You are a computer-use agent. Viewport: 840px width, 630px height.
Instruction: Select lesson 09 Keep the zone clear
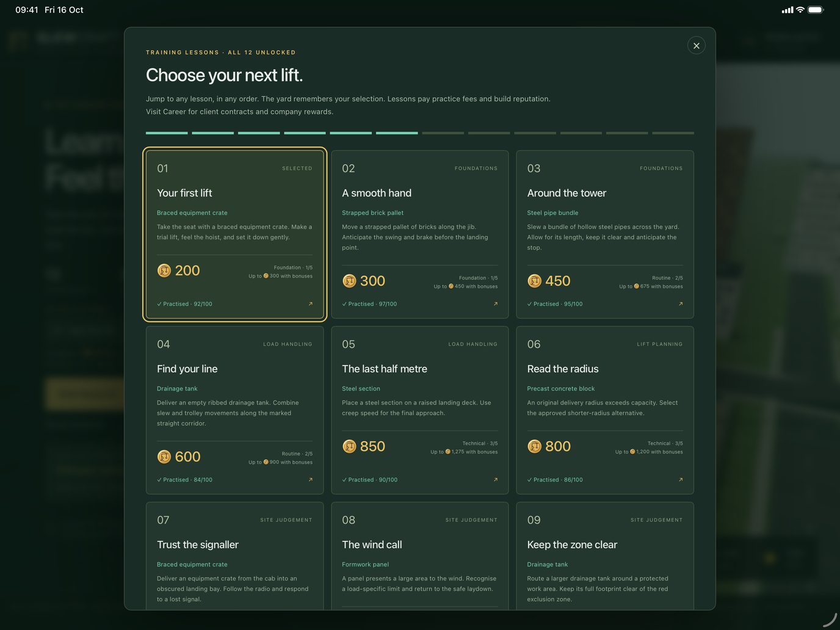[x=605, y=556]
